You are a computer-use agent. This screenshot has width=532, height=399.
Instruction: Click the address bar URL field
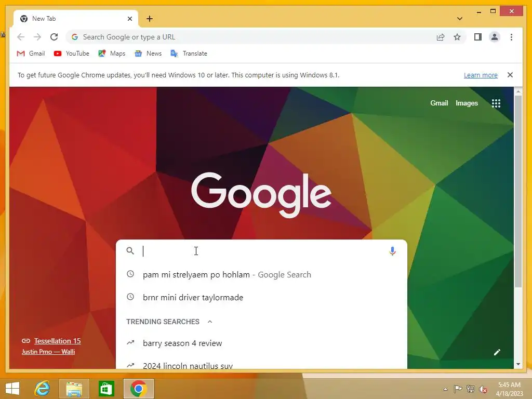pyautogui.click(x=251, y=37)
